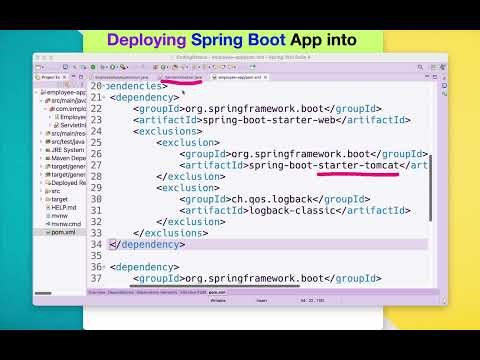Expand the JRE System Library node
The width and height of the screenshot is (480, 360).
coord(41,150)
